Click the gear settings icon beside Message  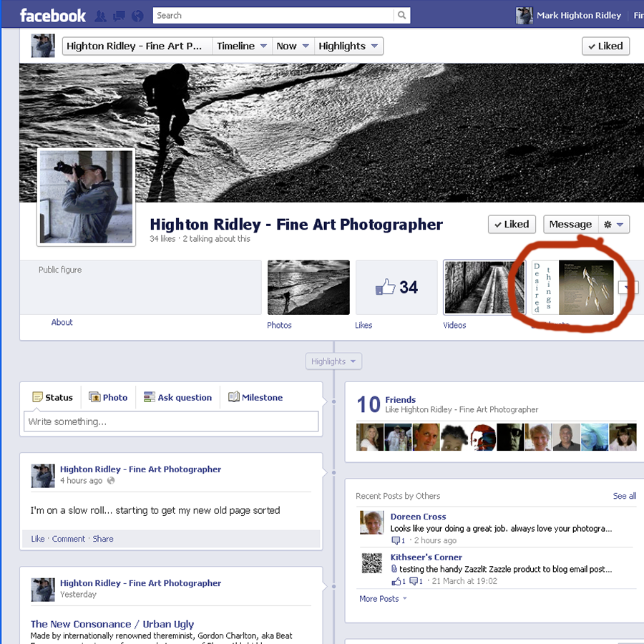pyautogui.click(x=608, y=224)
